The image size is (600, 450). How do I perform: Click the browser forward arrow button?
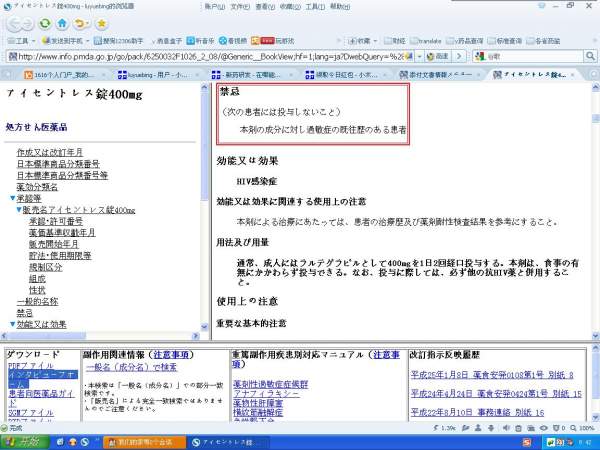click(28, 24)
